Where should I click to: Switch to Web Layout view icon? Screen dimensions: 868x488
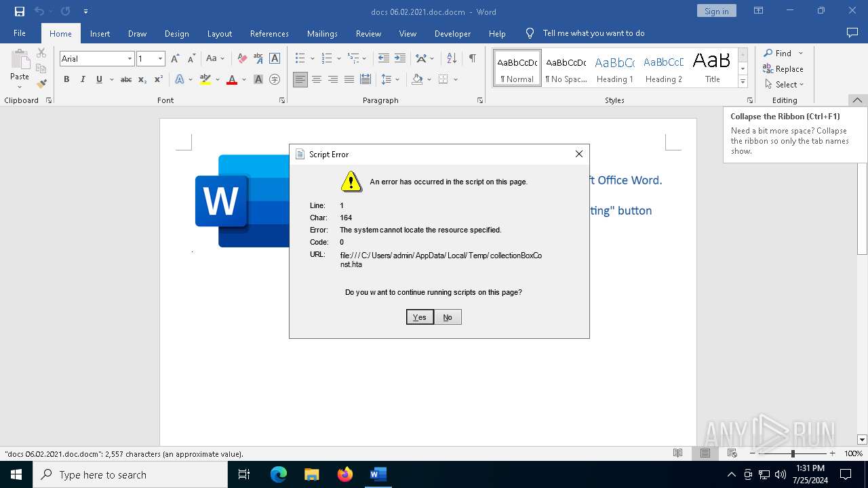click(x=732, y=453)
